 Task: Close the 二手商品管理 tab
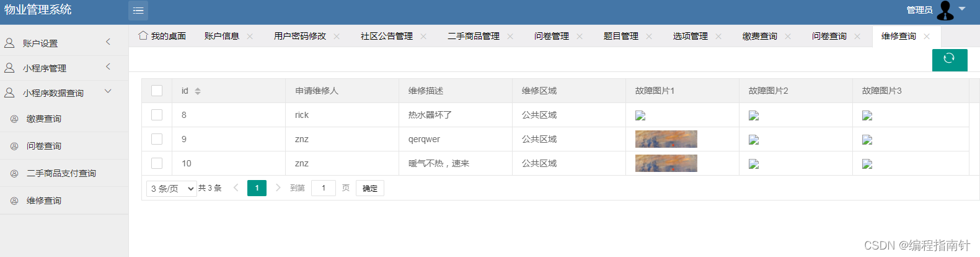pyautogui.click(x=510, y=36)
